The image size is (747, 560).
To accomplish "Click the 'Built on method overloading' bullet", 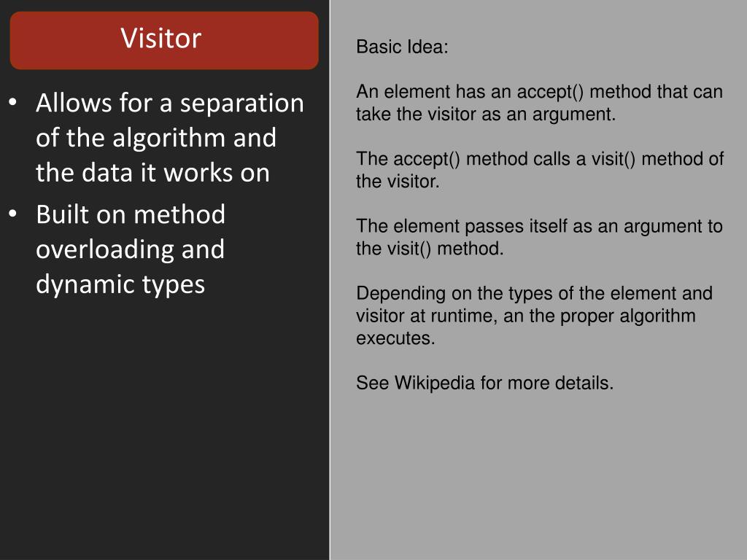I will (130, 249).
